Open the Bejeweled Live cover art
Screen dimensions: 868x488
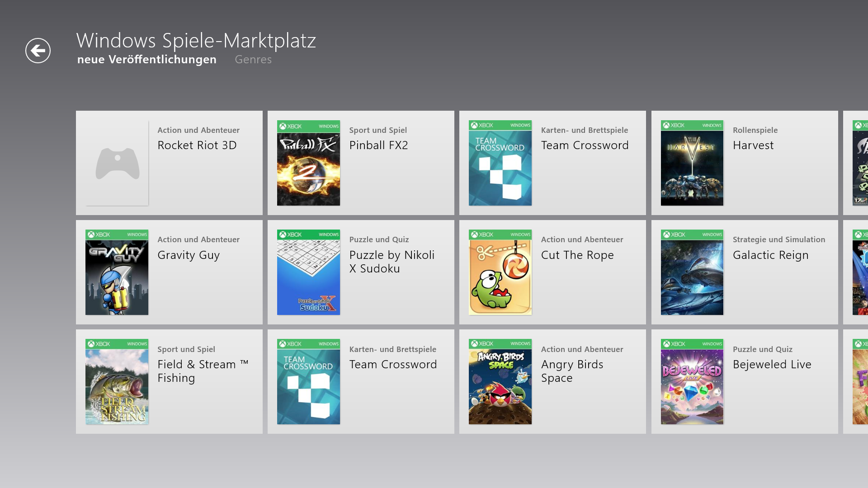pos(692,382)
